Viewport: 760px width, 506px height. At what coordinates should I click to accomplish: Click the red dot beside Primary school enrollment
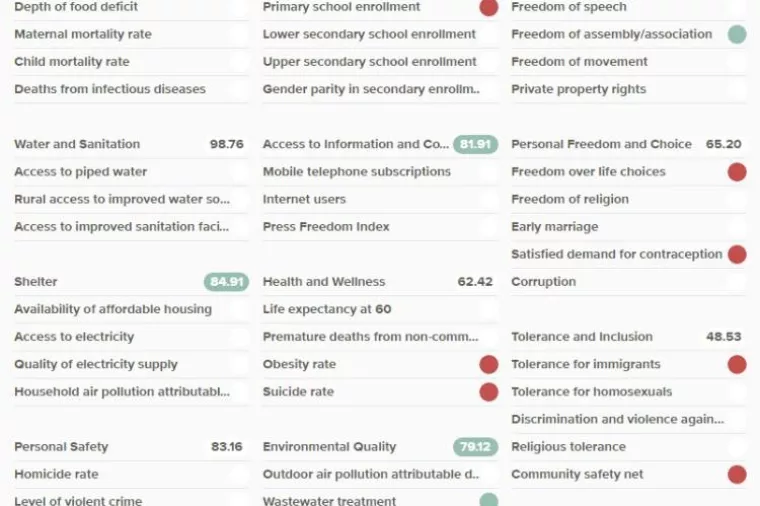[488, 7]
